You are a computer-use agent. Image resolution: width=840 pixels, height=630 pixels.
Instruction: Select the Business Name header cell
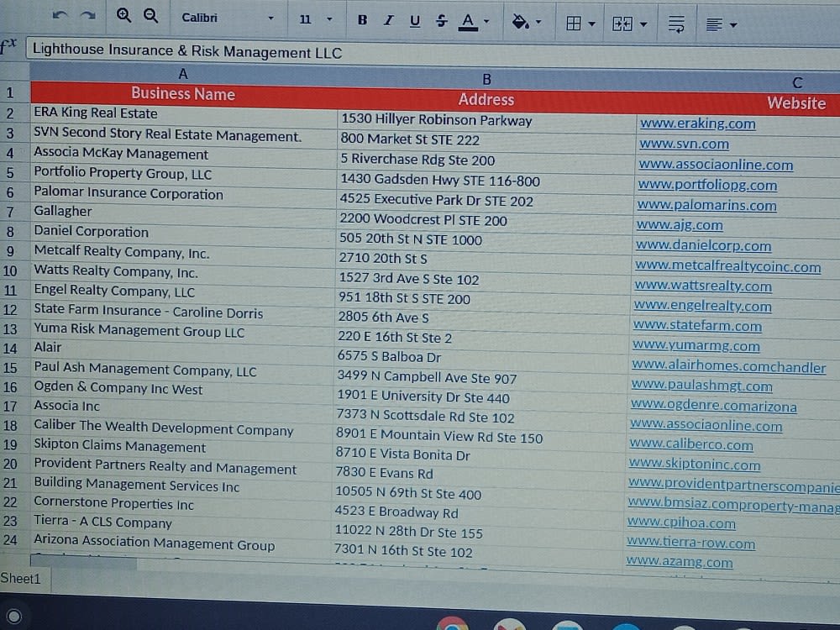click(x=183, y=94)
